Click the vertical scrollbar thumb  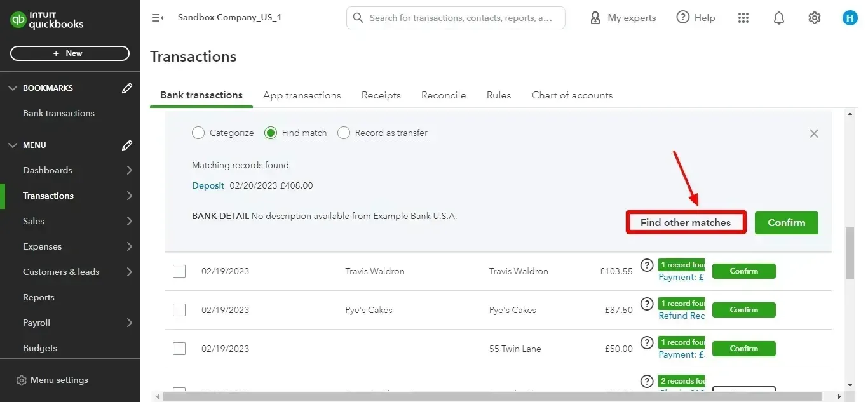(x=850, y=253)
